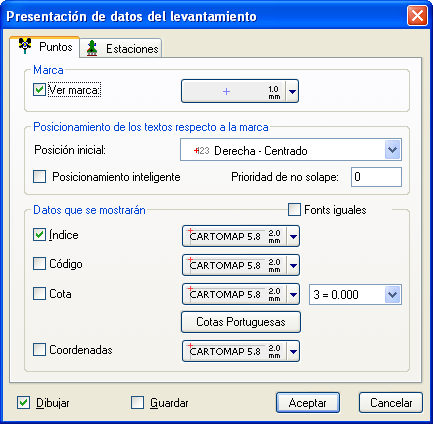Click the Código CARTOMAP 5.8 font button
Viewport: 433px width, 424px height.
pos(235,265)
